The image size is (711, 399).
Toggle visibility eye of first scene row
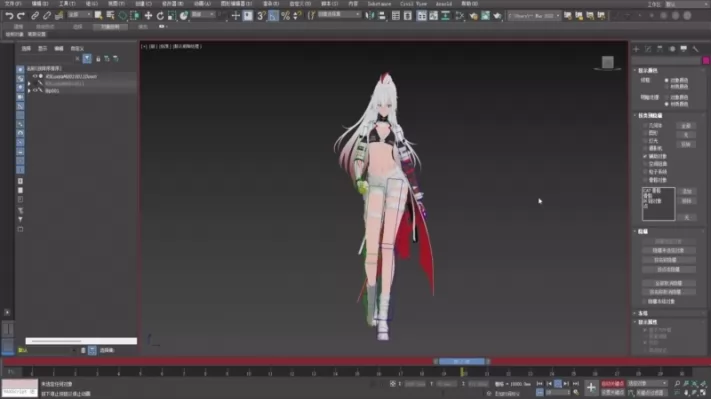[35, 76]
